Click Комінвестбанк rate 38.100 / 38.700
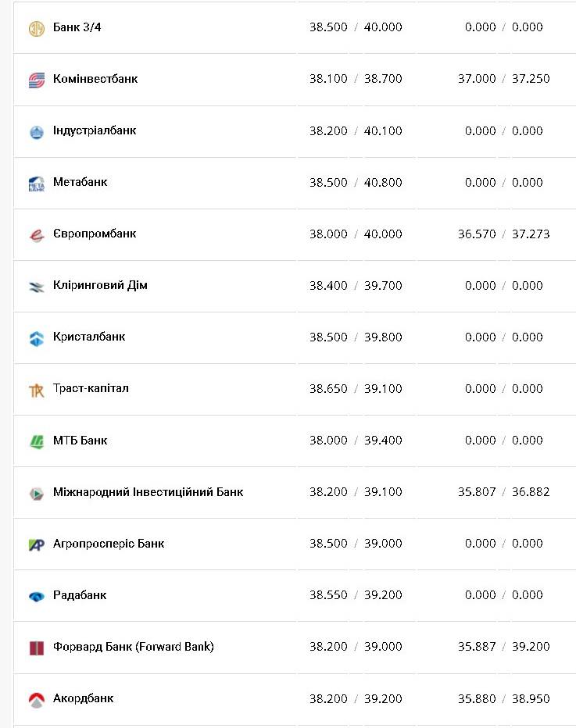Viewport: 576px width, 728px height. pos(356,79)
